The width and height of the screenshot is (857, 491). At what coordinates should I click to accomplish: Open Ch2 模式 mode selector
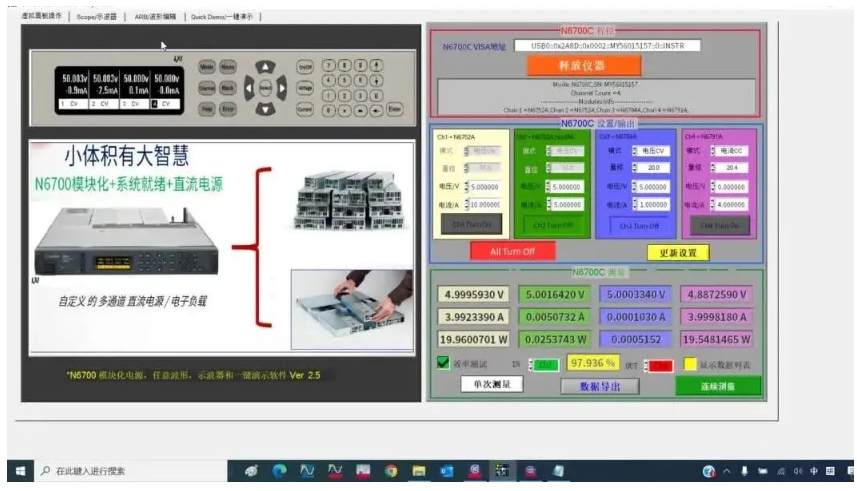coord(567,151)
